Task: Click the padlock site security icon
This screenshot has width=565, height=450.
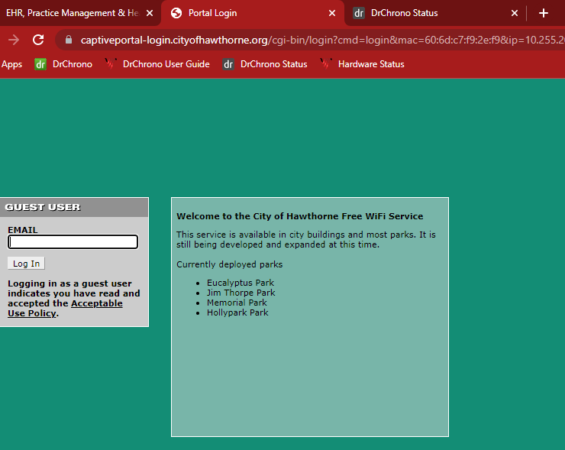Action: click(x=68, y=40)
